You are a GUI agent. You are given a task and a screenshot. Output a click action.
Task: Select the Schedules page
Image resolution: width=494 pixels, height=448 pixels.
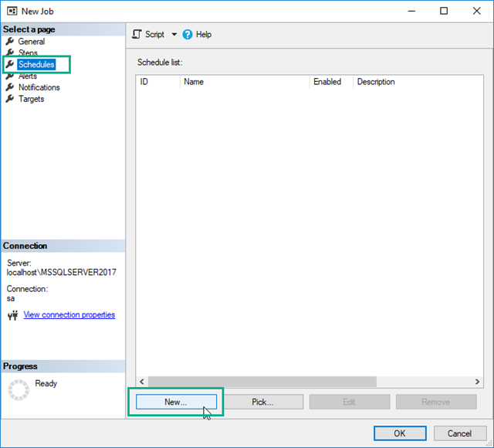pos(36,65)
